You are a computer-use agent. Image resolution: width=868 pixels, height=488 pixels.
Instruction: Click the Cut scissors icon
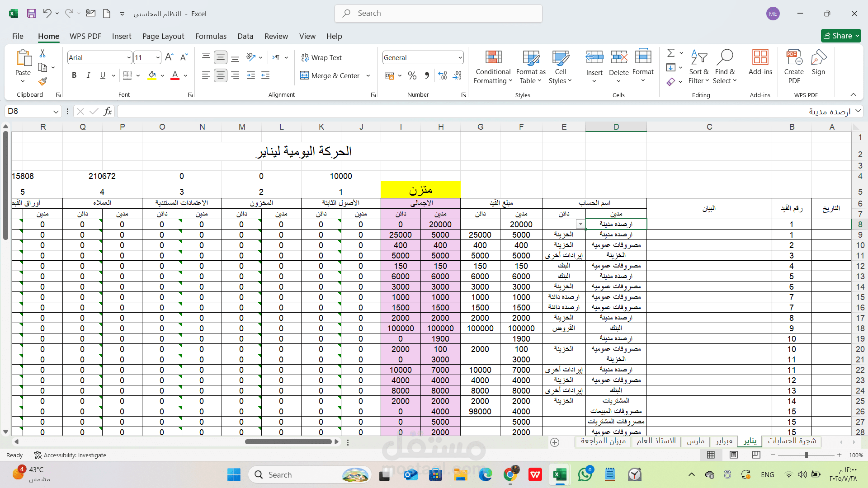(42, 53)
